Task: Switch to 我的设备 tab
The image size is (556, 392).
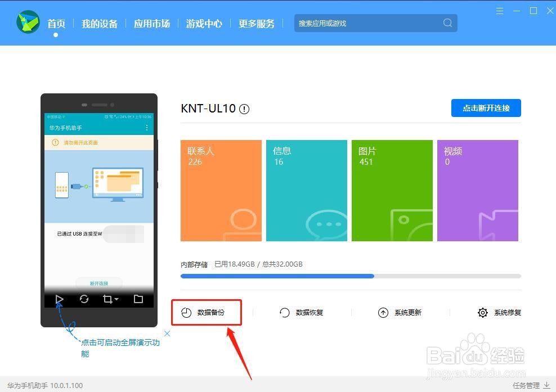Action: click(x=99, y=24)
